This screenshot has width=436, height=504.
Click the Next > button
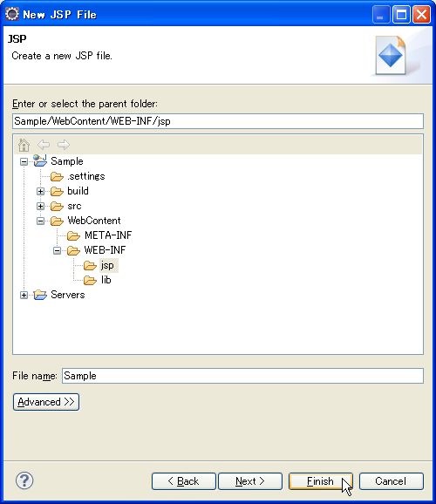tap(250, 481)
